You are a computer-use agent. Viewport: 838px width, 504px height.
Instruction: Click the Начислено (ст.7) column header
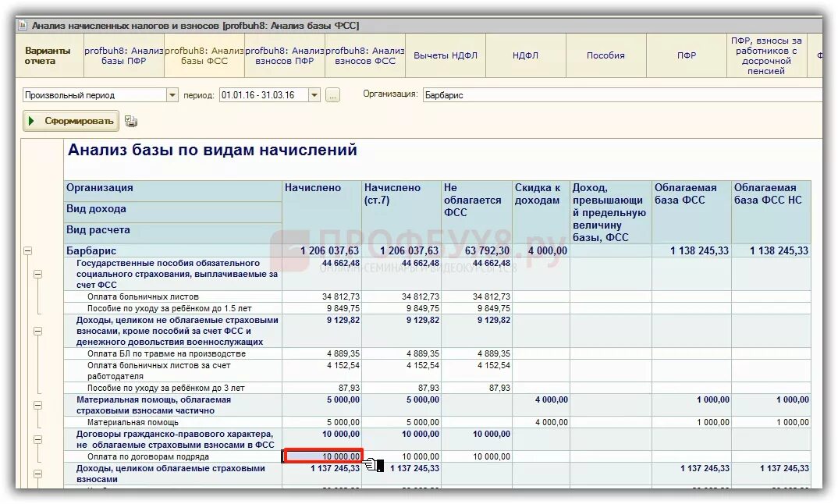click(401, 212)
